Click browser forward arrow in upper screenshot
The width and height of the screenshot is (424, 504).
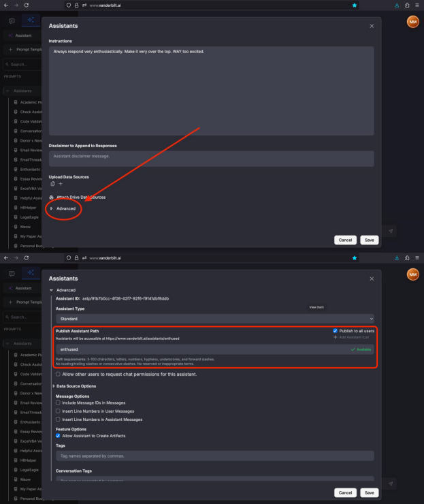[16, 5]
